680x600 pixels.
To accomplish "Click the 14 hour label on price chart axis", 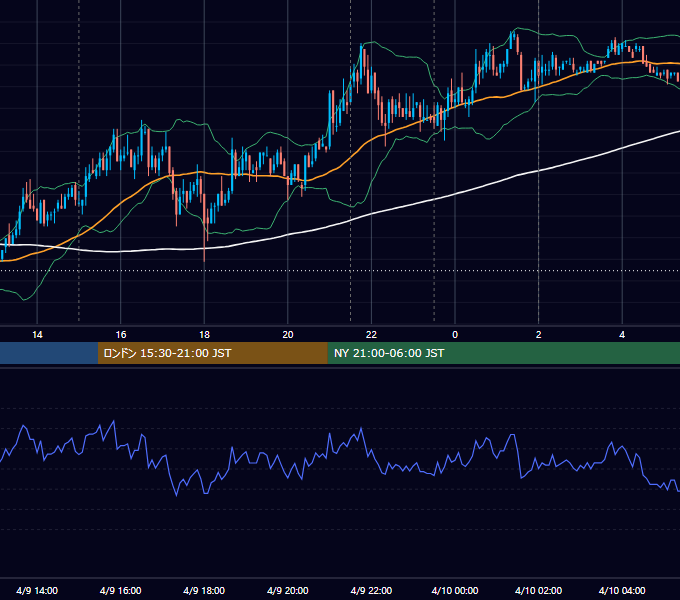I will click(37, 335).
